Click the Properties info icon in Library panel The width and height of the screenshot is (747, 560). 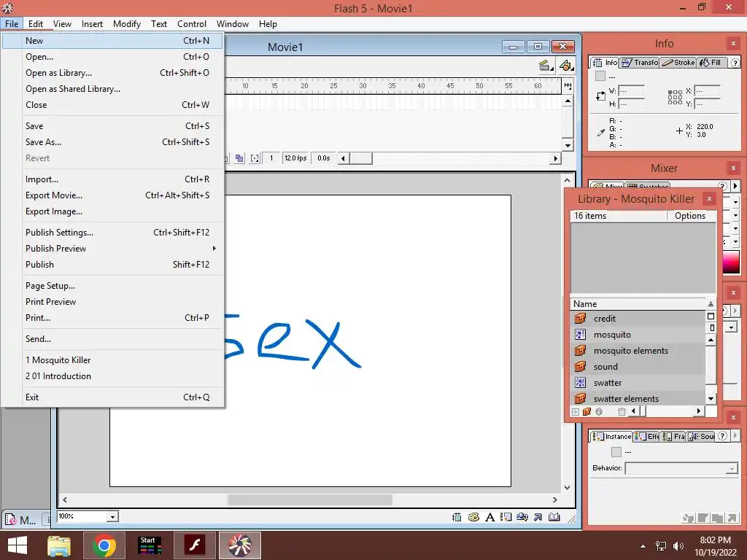(x=599, y=412)
